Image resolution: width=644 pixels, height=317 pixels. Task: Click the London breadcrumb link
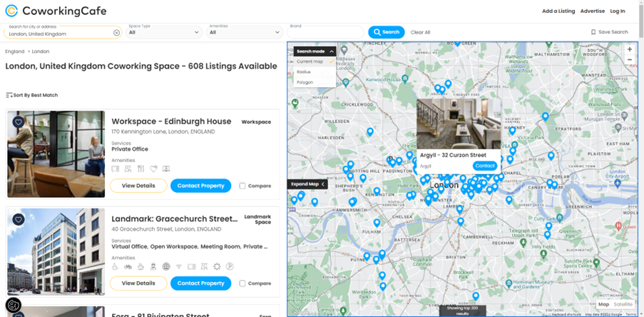tap(40, 51)
